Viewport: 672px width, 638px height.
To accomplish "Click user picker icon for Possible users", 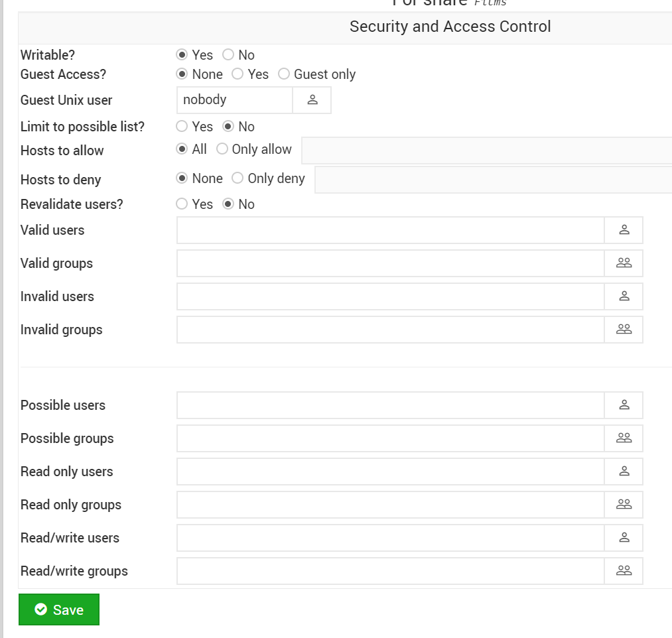I will tap(624, 405).
